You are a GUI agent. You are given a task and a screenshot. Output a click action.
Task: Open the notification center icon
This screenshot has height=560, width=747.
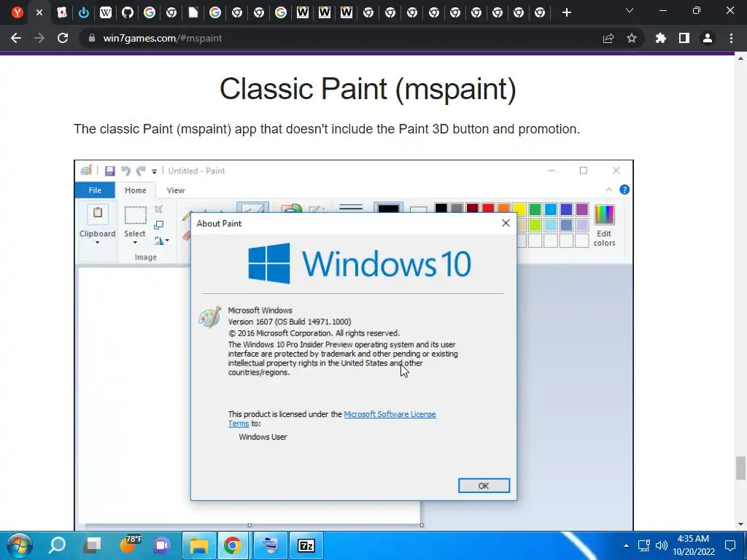click(730, 545)
